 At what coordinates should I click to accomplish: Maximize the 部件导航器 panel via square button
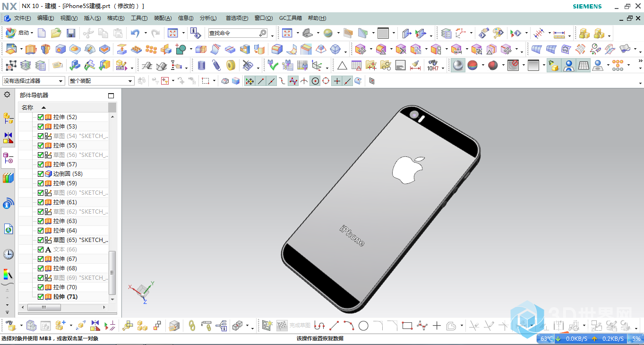tap(112, 95)
